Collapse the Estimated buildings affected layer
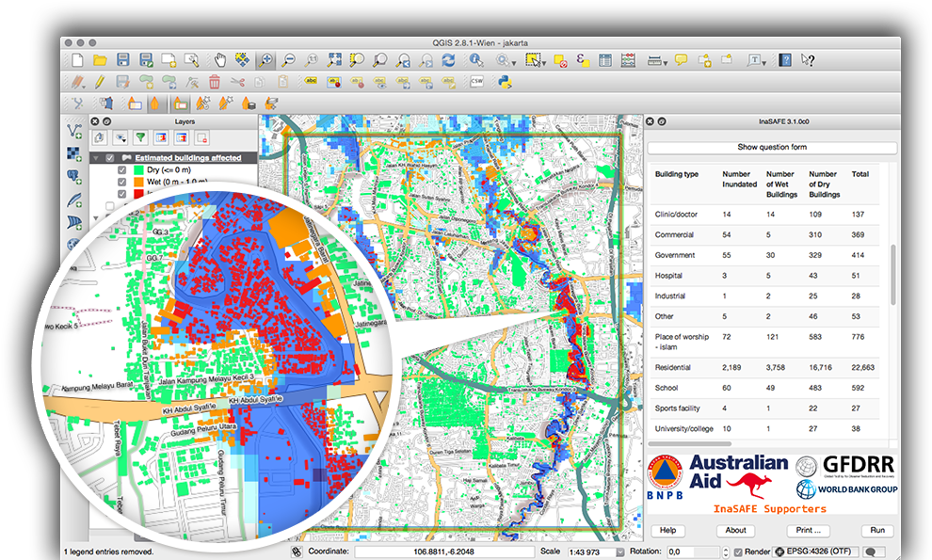 96,157
